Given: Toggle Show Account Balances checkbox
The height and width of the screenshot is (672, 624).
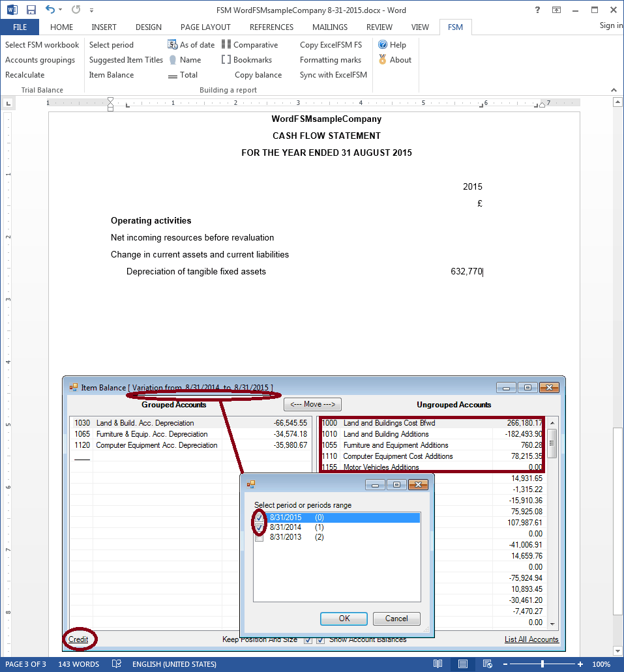Looking at the screenshot, I should click(x=320, y=640).
